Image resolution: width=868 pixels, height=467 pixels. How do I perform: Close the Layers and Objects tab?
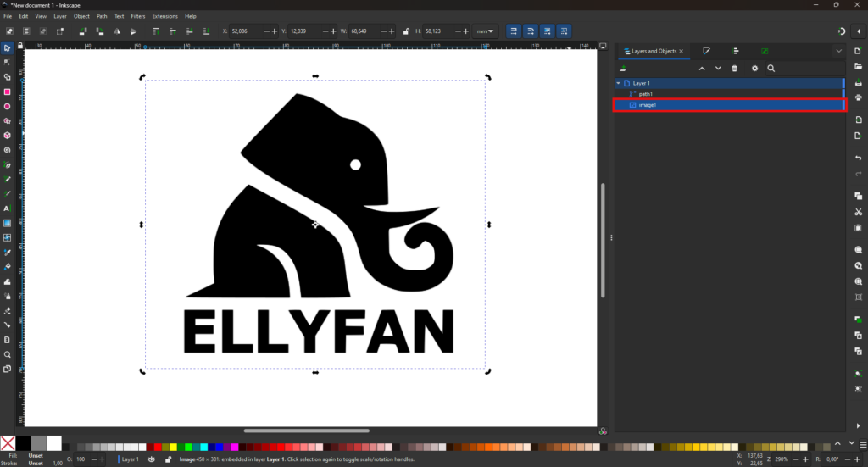click(682, 52)
